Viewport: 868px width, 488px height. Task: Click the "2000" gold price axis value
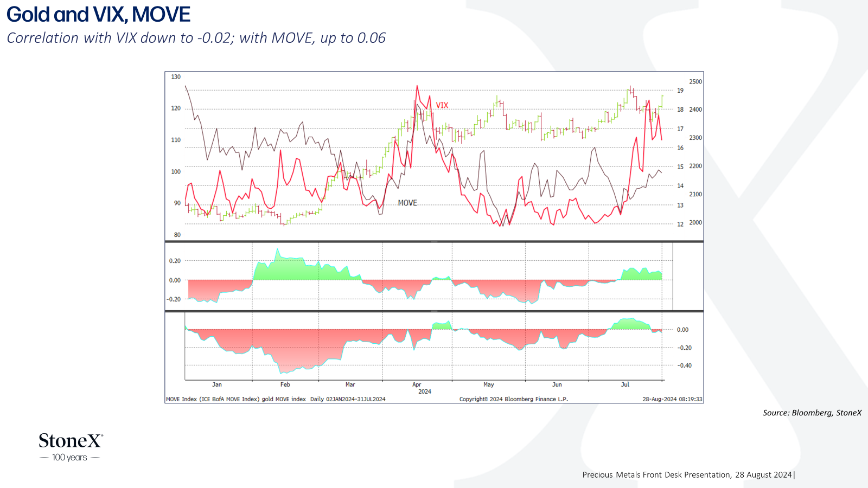click(695, 222)
